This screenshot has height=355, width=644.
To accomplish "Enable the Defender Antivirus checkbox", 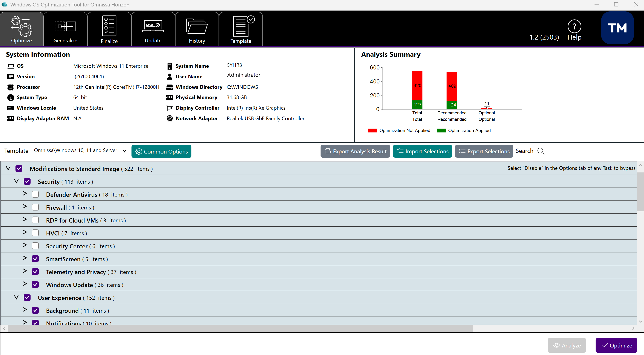I will [x=35, y=194].
